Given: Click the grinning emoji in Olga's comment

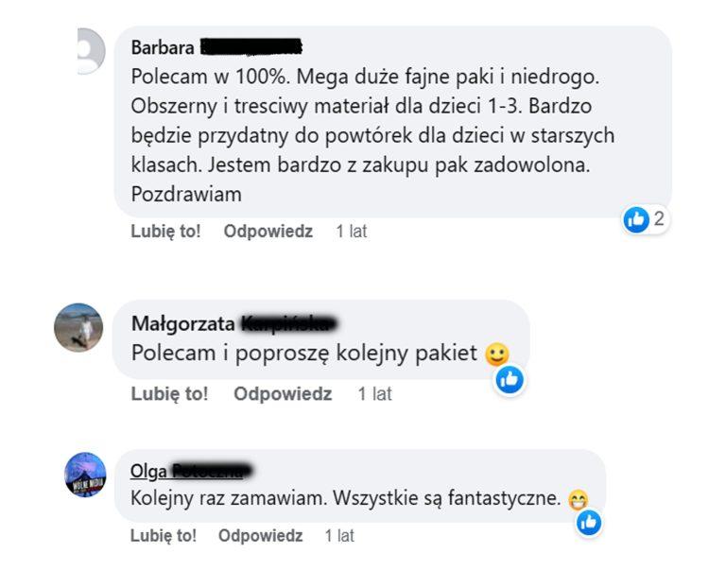Looking at the screenshot, I should click(578, 500).
